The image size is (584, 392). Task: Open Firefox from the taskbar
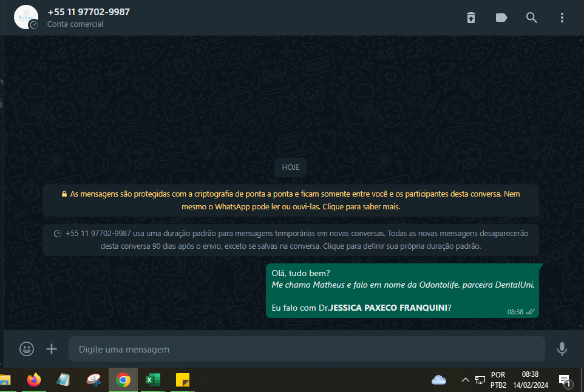pyautogui.click(x=33, y=380)
